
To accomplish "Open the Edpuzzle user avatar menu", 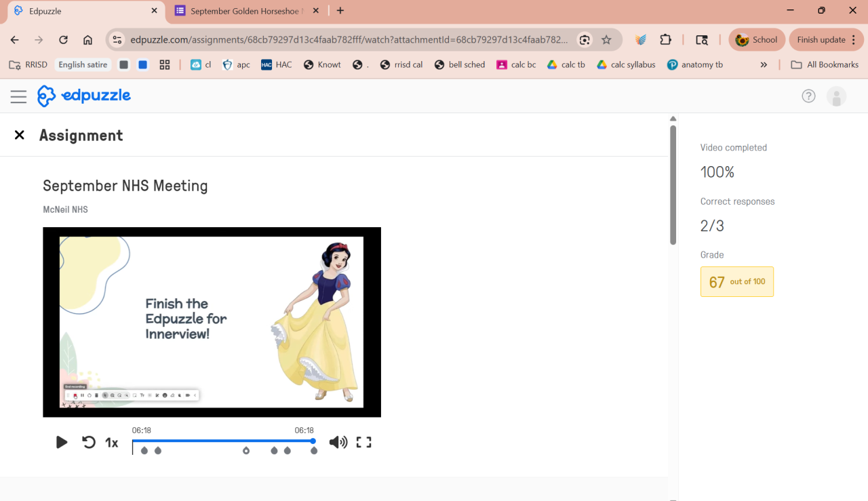I will pos(836,96).
